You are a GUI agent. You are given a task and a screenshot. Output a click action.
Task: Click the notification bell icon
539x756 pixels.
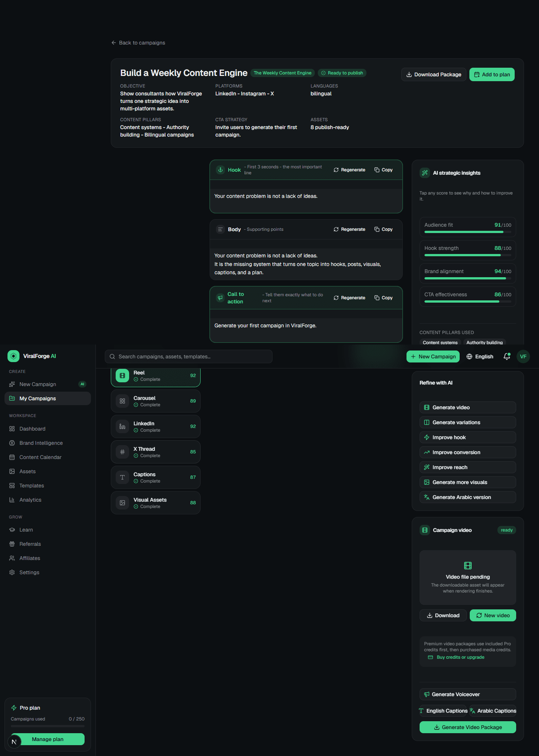[x=507, y=356]
